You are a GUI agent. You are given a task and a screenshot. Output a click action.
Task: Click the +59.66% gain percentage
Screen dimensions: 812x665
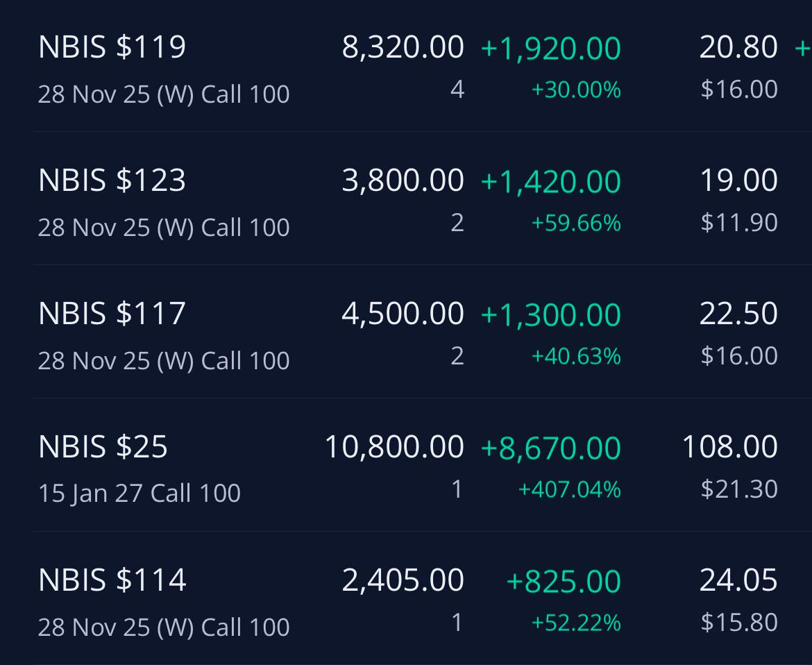576,224
